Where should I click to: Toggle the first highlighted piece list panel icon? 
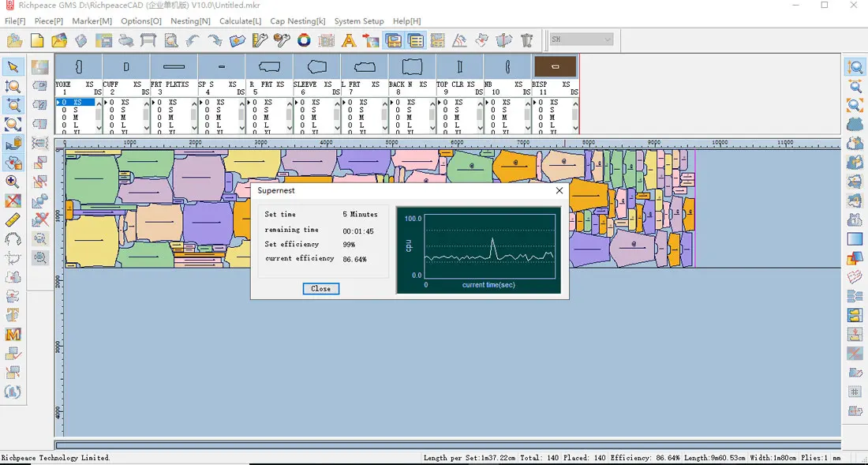tap(392, 40)
